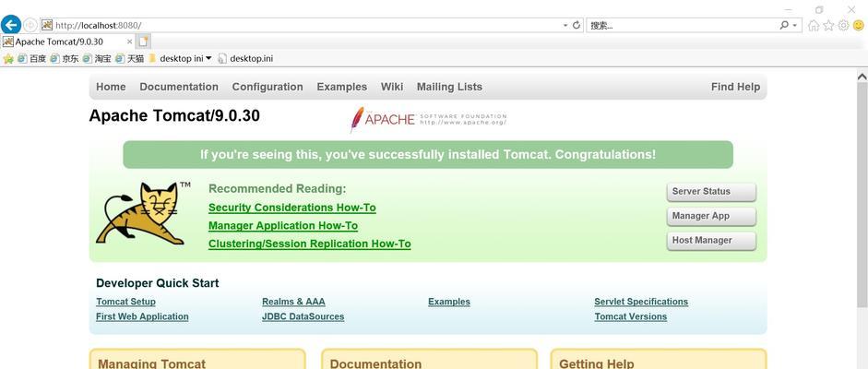The image size is (868, 369).
Task: Open Examples in the nav bar
Action: click(x=341, y=87)
